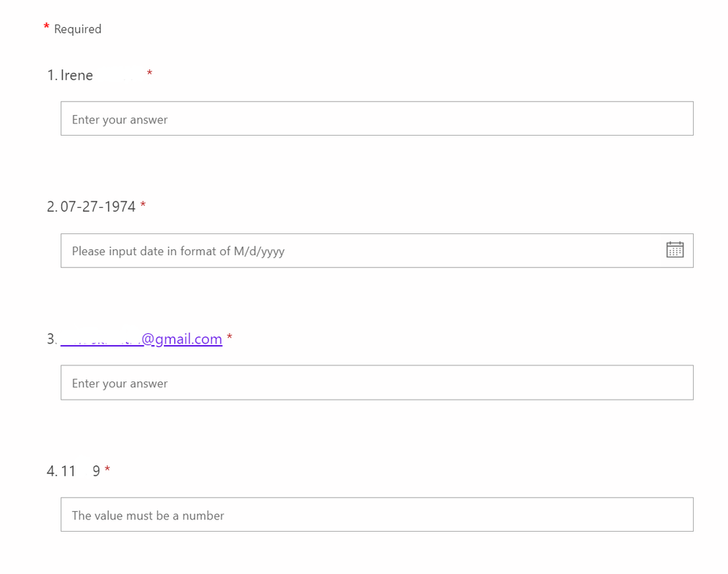This screenshot has height=574, width=728.
Task: Click the asterisk next to the email question
Action: click(230, 338)
